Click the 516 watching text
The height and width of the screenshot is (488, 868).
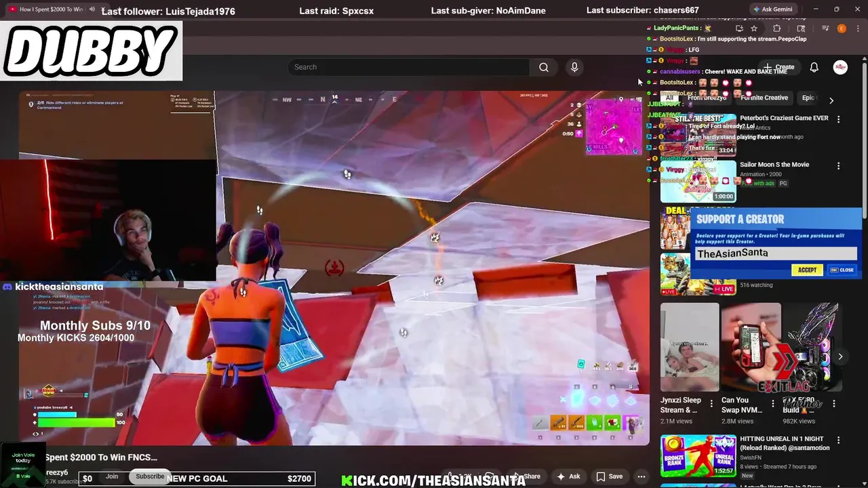point(756,285)
